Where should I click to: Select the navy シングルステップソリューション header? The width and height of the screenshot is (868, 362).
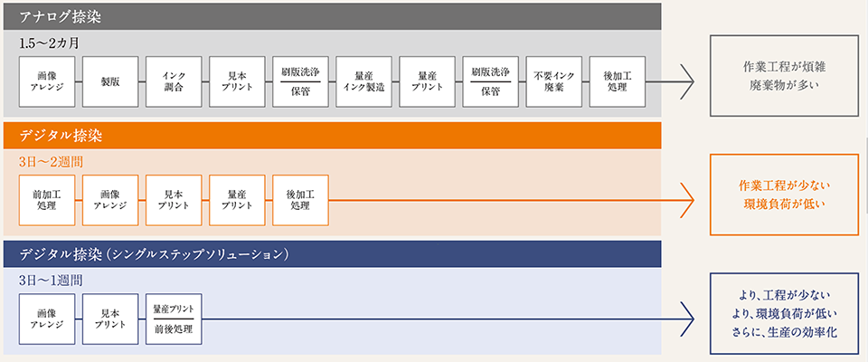point(333,254)
